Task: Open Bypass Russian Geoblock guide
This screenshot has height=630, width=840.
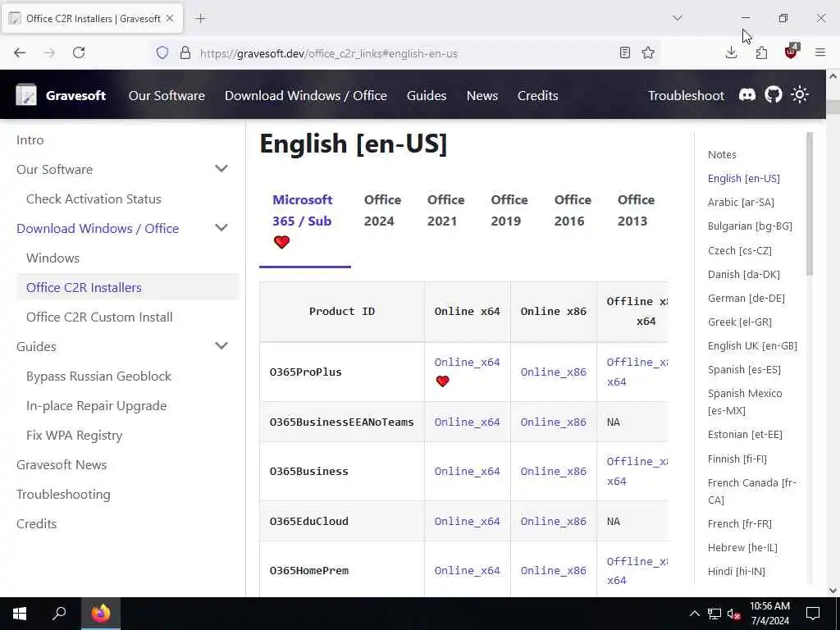Action: click(x=99, y=376)
